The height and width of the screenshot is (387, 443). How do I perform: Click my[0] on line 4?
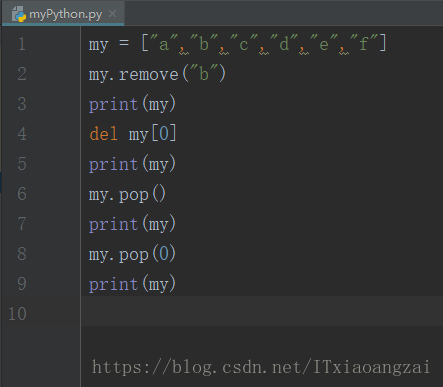pyautogui.click(x=152, y=134)
